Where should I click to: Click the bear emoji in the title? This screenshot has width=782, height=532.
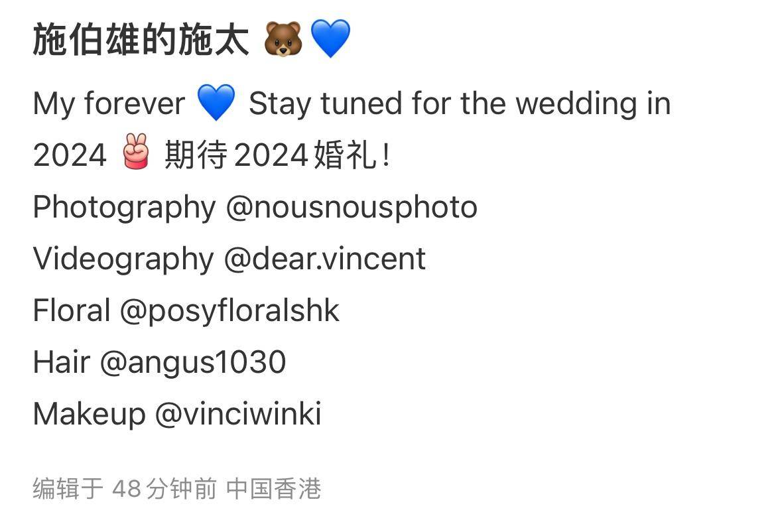tap(283, 39)
